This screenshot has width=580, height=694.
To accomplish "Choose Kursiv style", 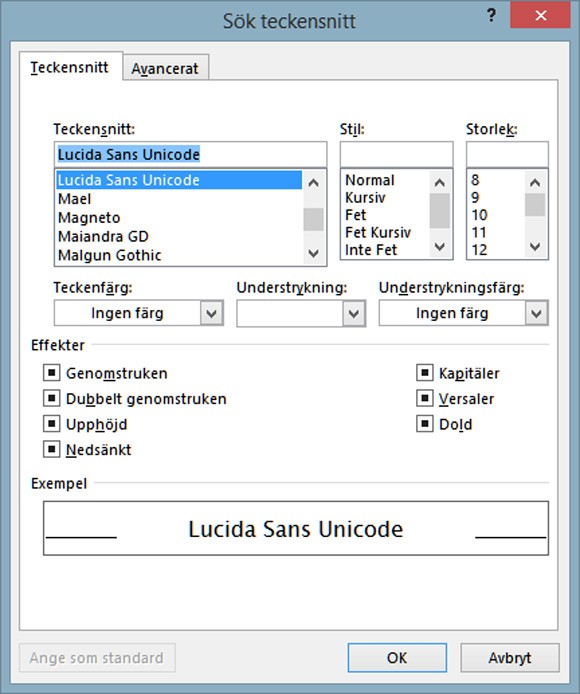I will click(x=385, y=197).
